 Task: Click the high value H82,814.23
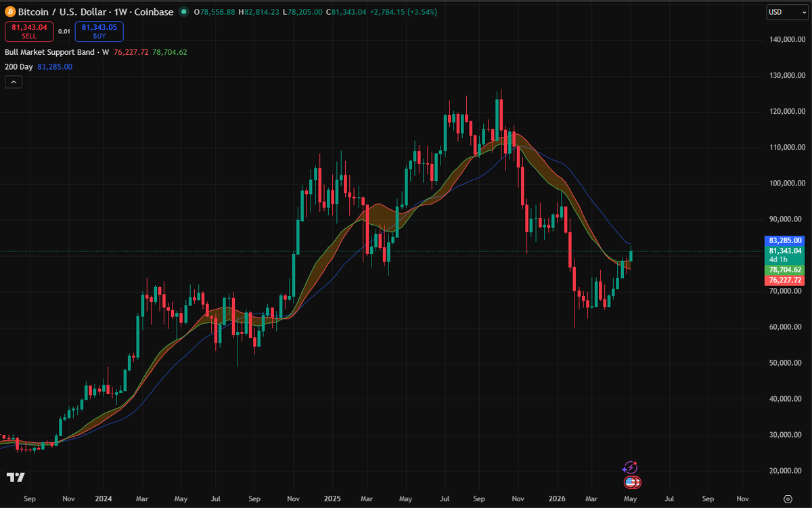click(x=258, y=12)
